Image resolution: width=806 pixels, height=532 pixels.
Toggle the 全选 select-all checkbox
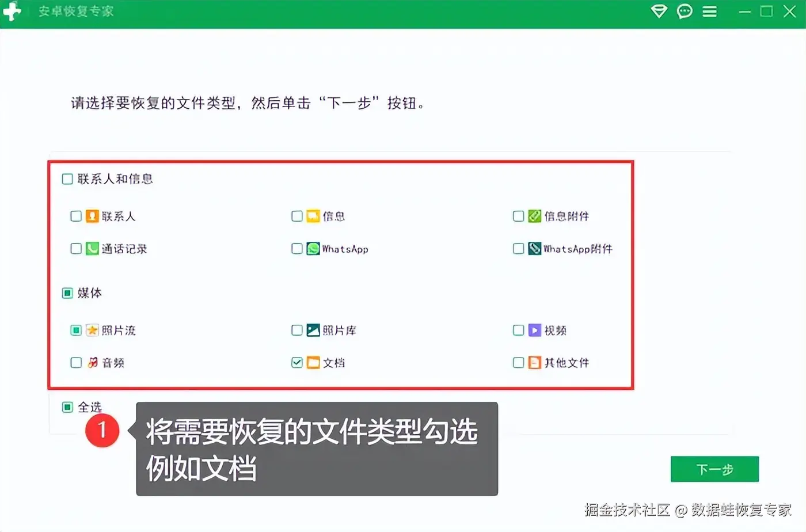pyautogui.click(x=67, y=407)
